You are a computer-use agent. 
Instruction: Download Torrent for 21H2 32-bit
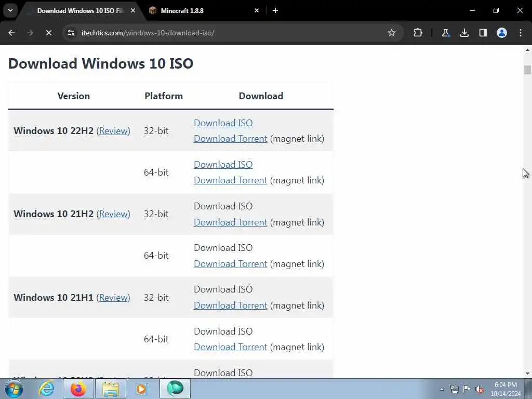pyautogui.click(x=230, y=222)
